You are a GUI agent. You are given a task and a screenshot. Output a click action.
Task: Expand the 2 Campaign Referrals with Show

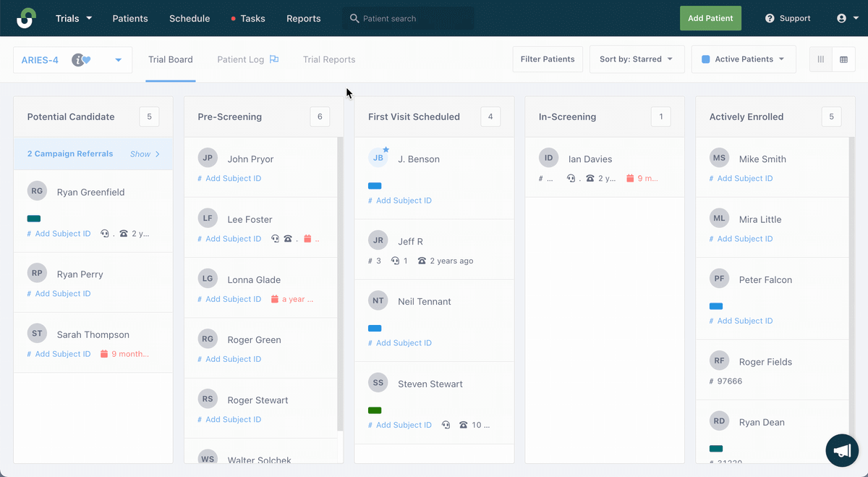point(145,154)
